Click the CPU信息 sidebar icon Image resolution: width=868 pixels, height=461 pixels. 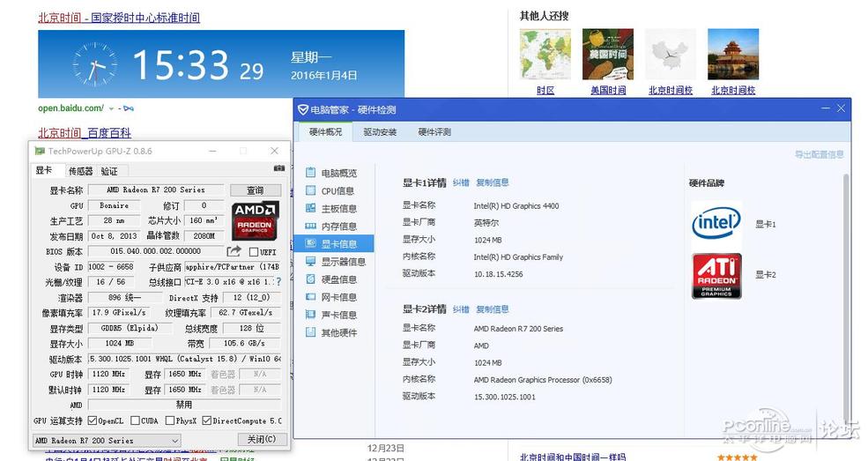click(310, 190)
